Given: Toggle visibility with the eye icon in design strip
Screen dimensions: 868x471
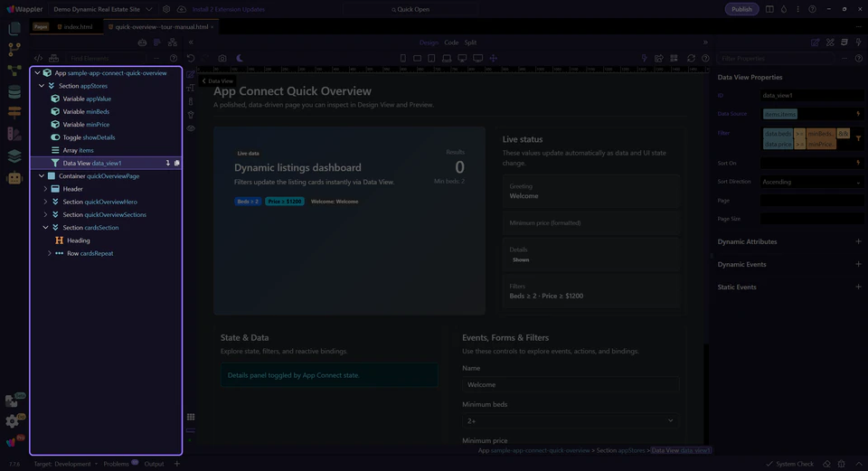Looking at the screenshot, I should [191, 128].
